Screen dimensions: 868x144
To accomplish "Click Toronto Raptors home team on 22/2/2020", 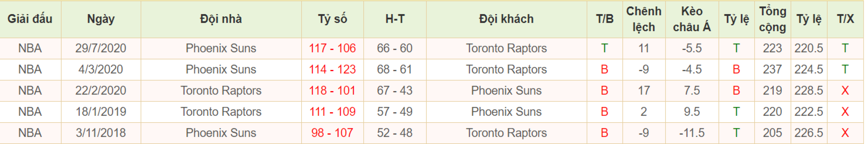I will tap(221, 91).
